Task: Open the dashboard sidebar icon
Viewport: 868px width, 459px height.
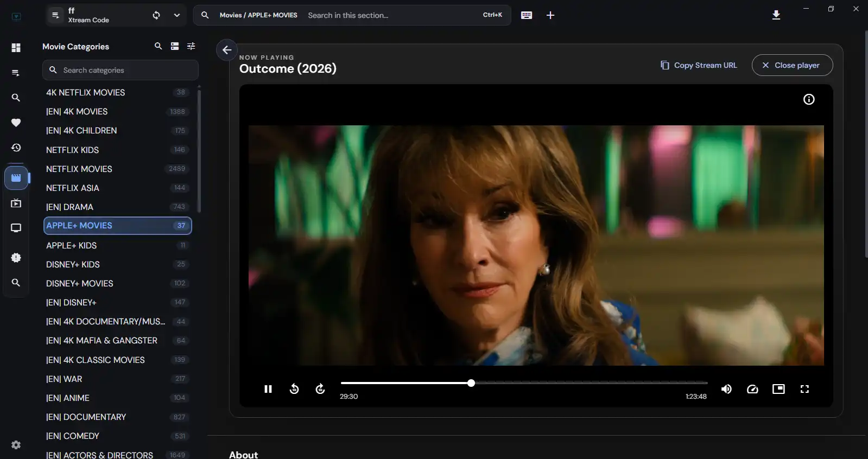Action: point(16,48)
